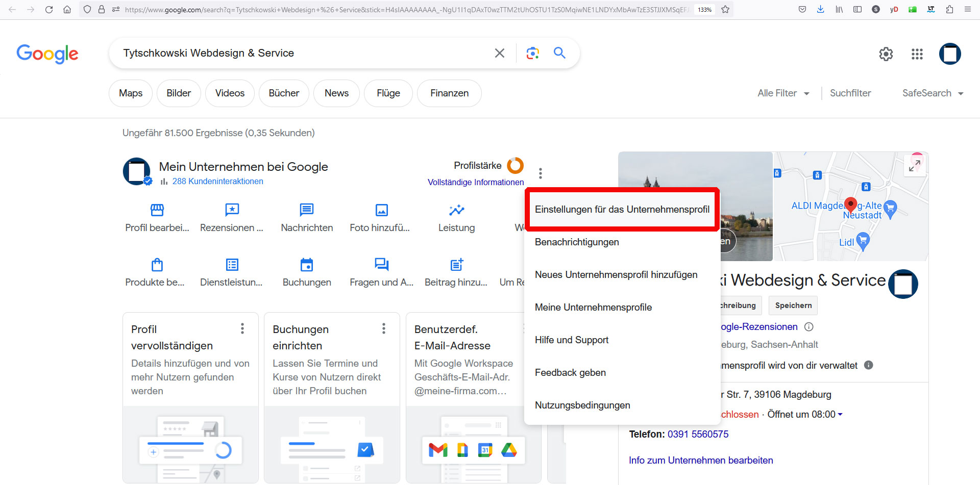
Task: Click the magnifier search button
Action: pyautogui.click(x=559, y=53)
